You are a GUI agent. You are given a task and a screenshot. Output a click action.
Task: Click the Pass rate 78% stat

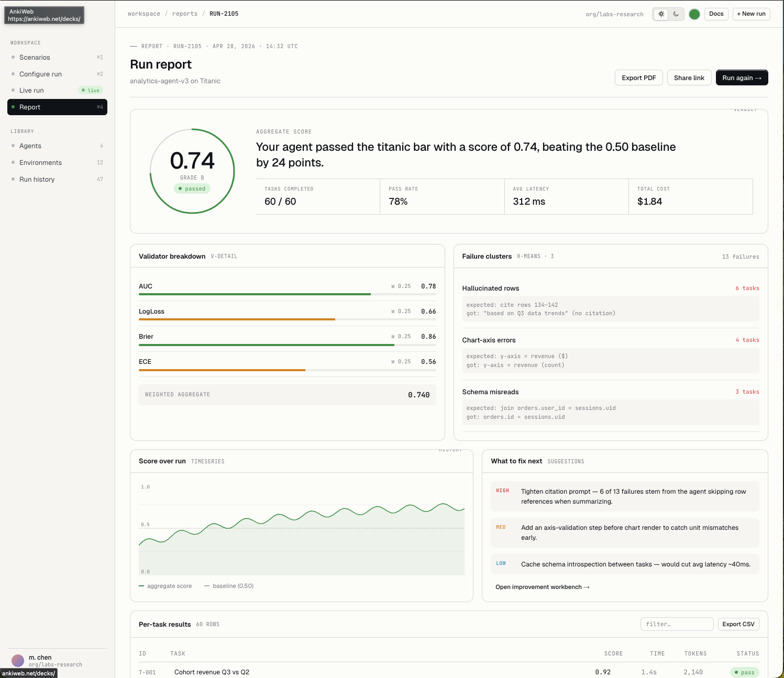pyautogui.click(x=442, y=196)
